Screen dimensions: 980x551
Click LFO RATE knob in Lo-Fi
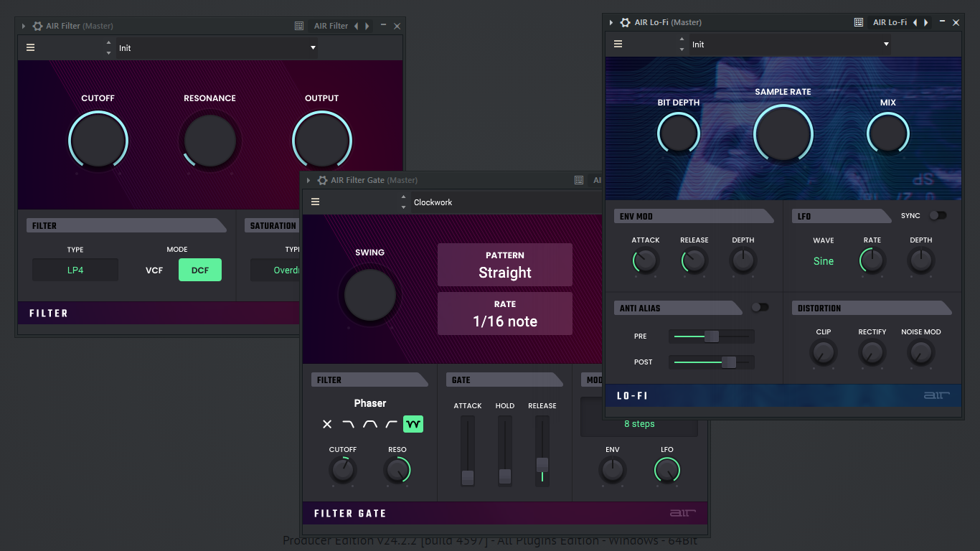click(872, 261)
